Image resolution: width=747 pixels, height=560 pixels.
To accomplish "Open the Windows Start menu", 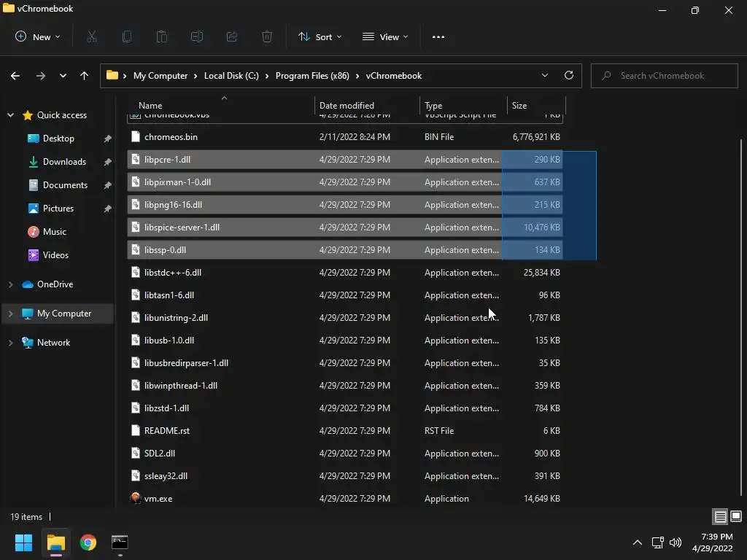I will (23, 542).
